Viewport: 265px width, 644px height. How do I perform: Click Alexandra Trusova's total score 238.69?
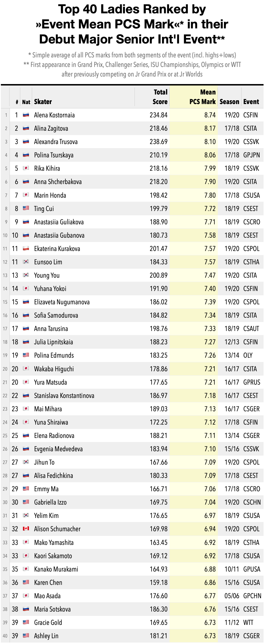tap(159, 142)
